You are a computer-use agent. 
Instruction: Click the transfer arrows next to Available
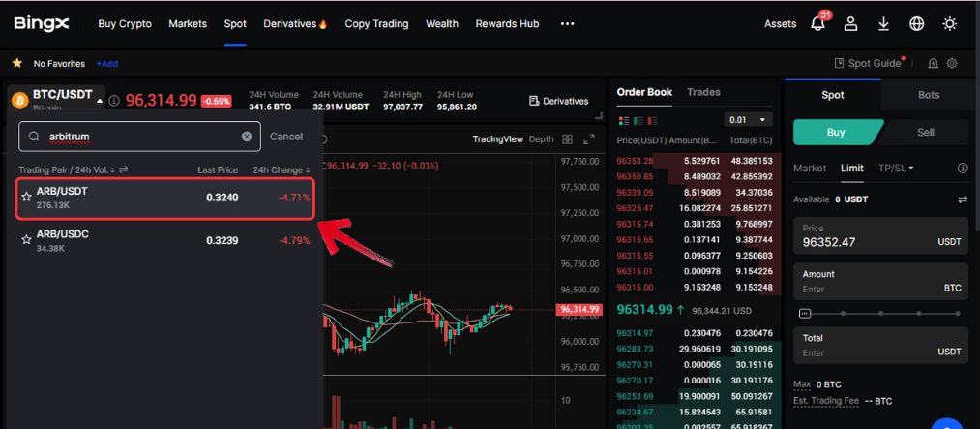pos(963,199)
